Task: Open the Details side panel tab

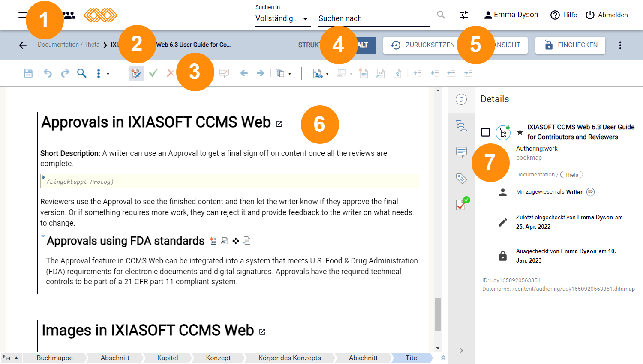Action: tap(461, 99)
